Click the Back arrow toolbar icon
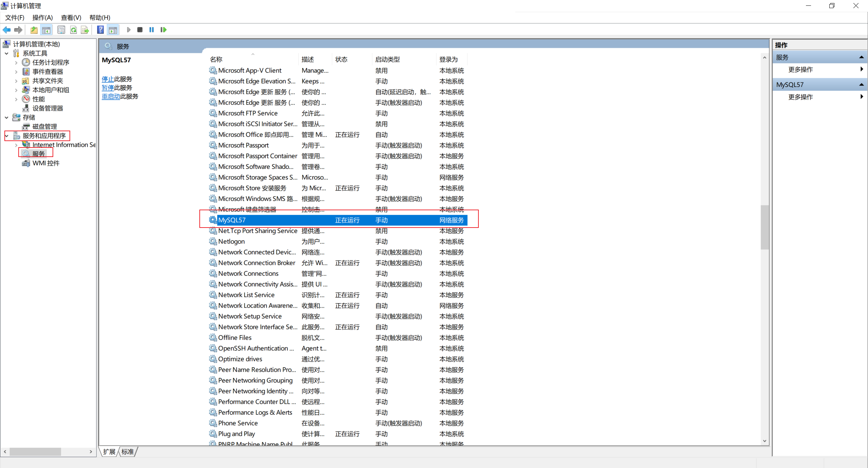 [x=6, y=30]
